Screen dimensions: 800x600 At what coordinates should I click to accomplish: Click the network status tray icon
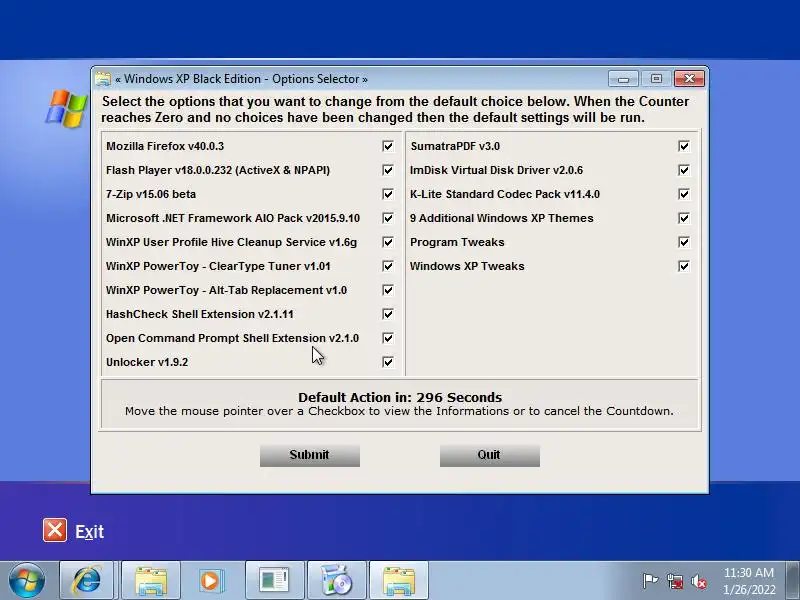pyautogui.click(x=674, y=581)
